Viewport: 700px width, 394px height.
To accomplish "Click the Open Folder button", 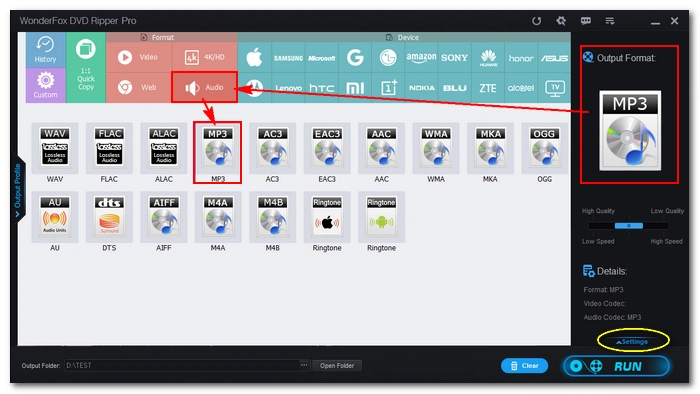I will pyautogui.click(x=337, y=365).
